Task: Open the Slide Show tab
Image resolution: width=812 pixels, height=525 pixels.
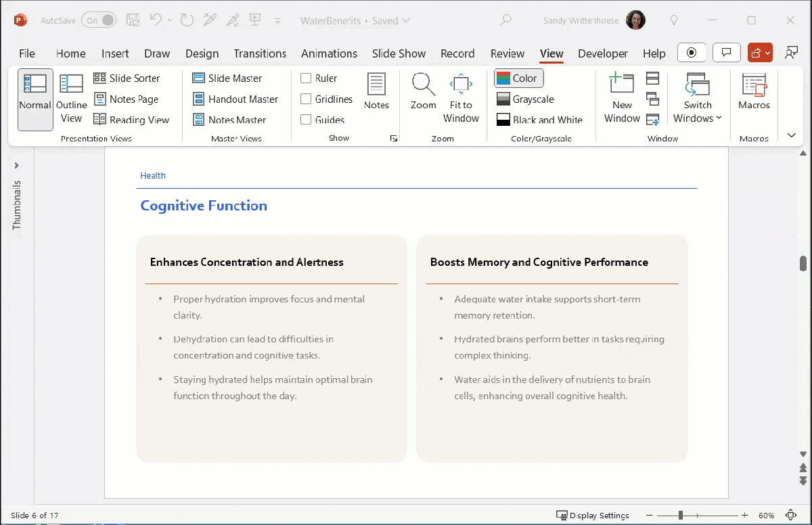Action: [399, 53]
